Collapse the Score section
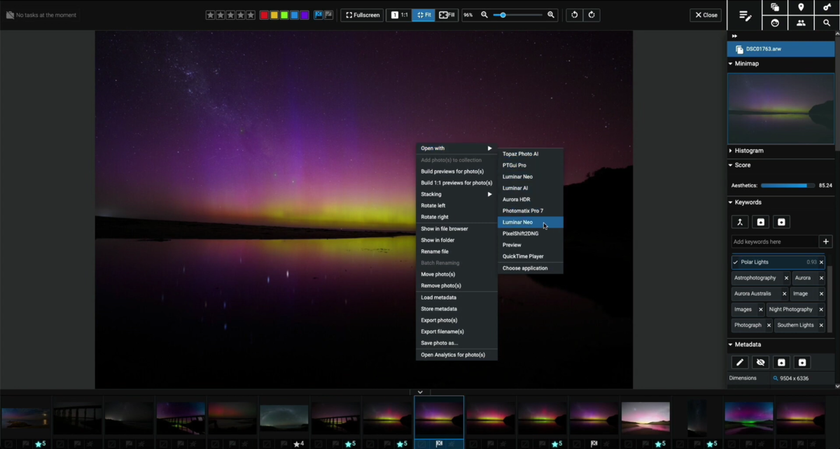 click(731, 166)
